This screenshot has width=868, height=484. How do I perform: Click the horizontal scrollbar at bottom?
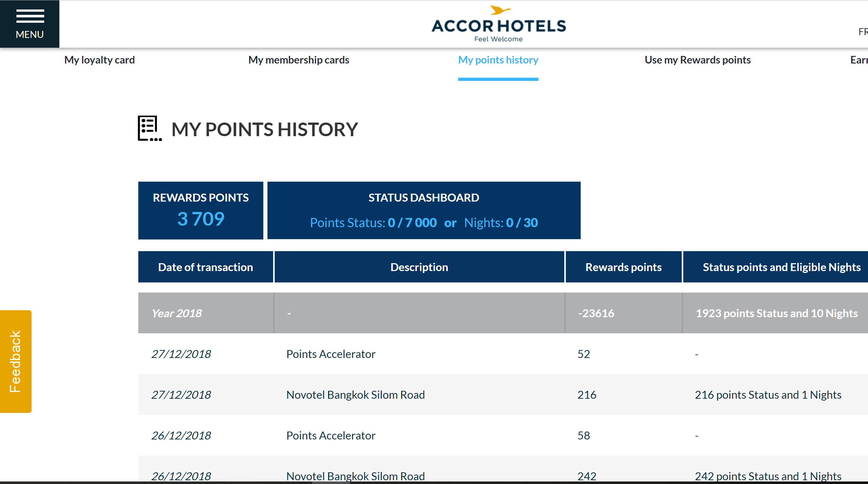point(330,482)
